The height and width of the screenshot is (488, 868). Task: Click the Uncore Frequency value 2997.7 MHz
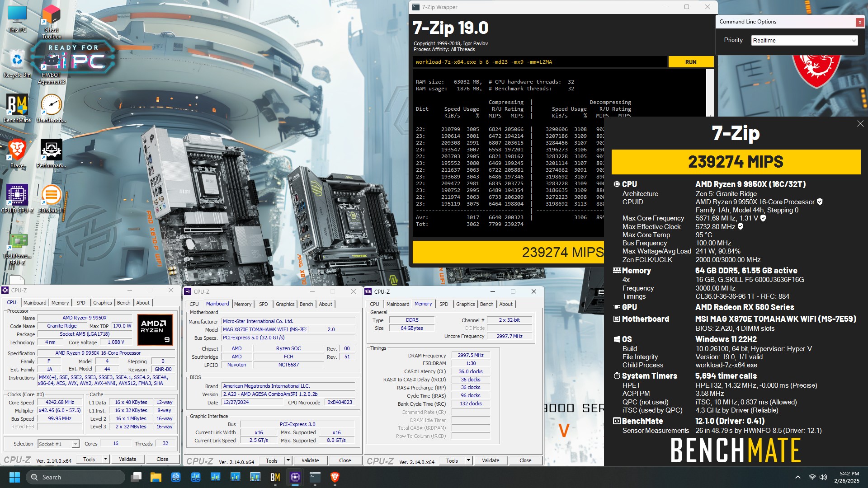click(509, 336)
